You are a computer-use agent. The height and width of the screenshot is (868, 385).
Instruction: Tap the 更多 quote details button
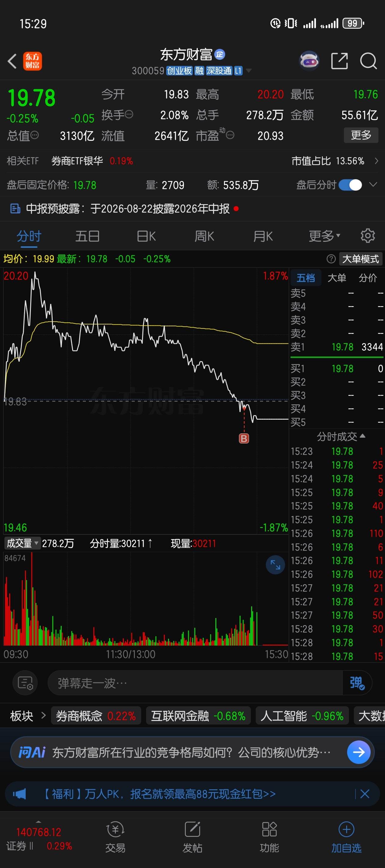coord(361,135)
